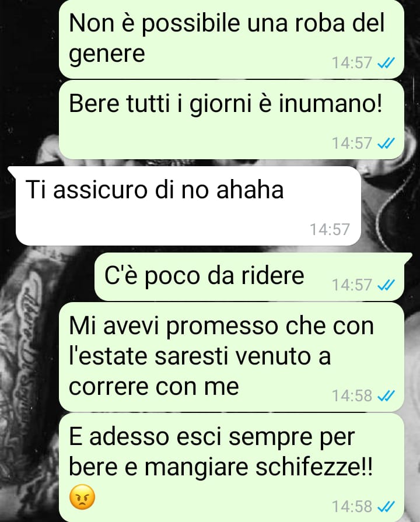Tap the 14:57 timestamp on the received message
This screenshot has width=420, height=522.
[x=330, y=229]
